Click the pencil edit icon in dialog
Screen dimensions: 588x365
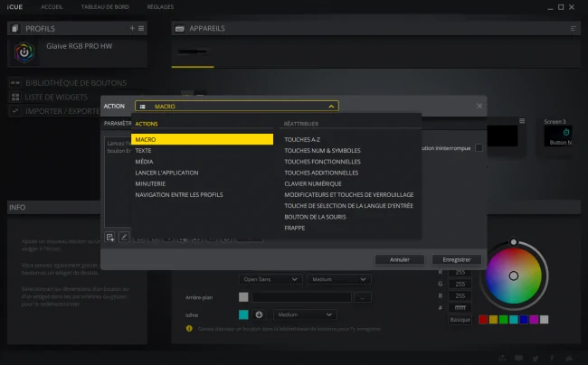click(124, 237)
